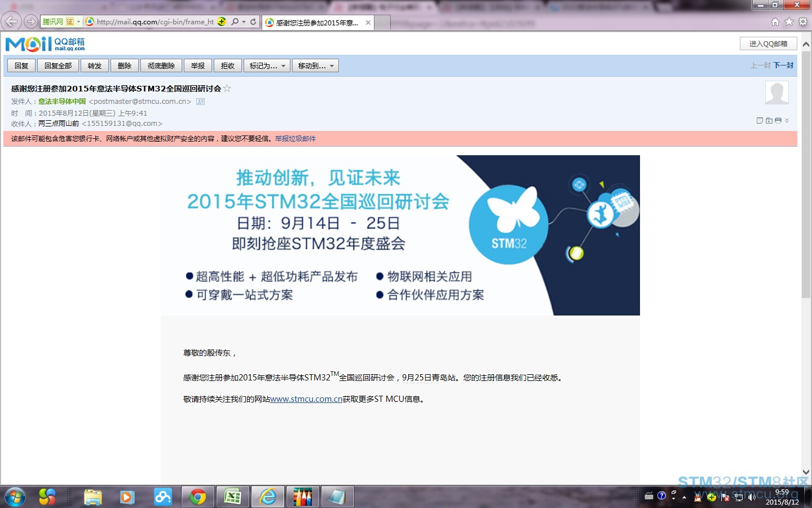
Task: Click the search magnifier in the address bar
Action: 235,22
